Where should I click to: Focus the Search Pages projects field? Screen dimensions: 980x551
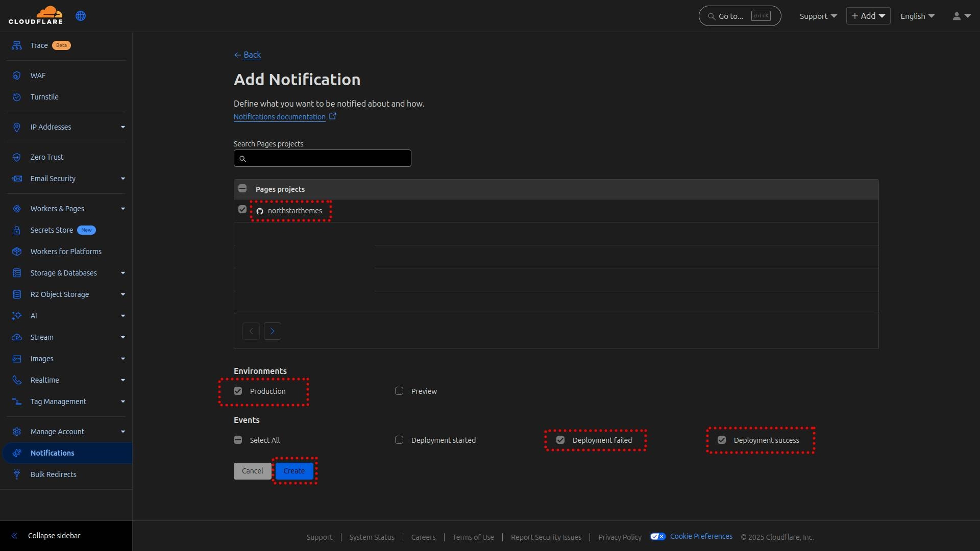tap(323, 158)
